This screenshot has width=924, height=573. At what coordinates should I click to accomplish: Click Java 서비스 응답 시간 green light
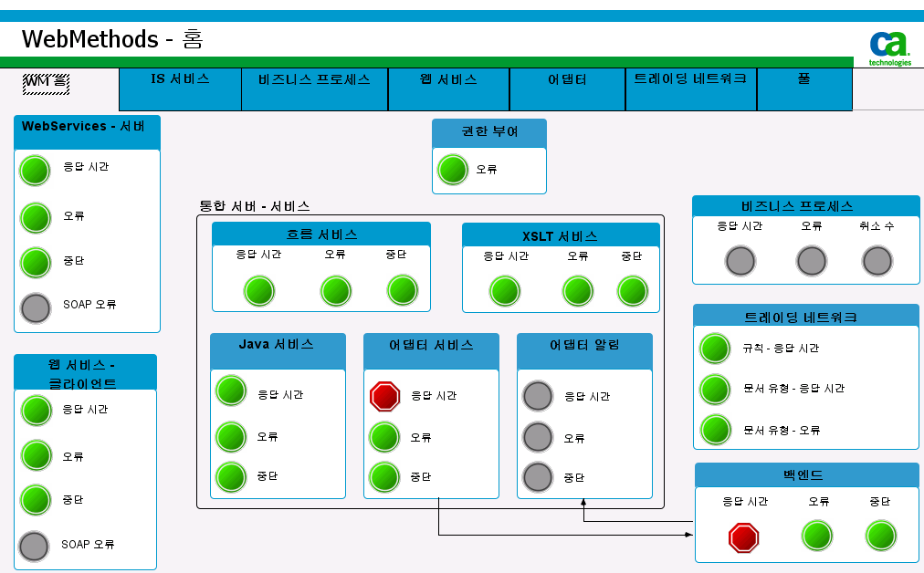pyautogui.click(x=231, y=391)
